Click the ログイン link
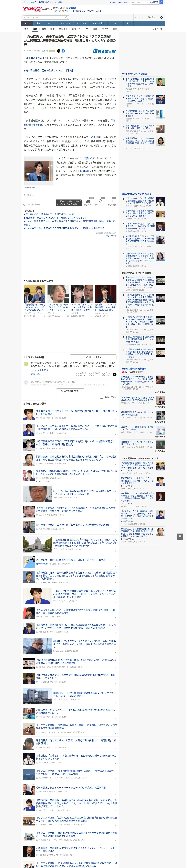This screenshot has height=868, width=186. tap(57, 11)
